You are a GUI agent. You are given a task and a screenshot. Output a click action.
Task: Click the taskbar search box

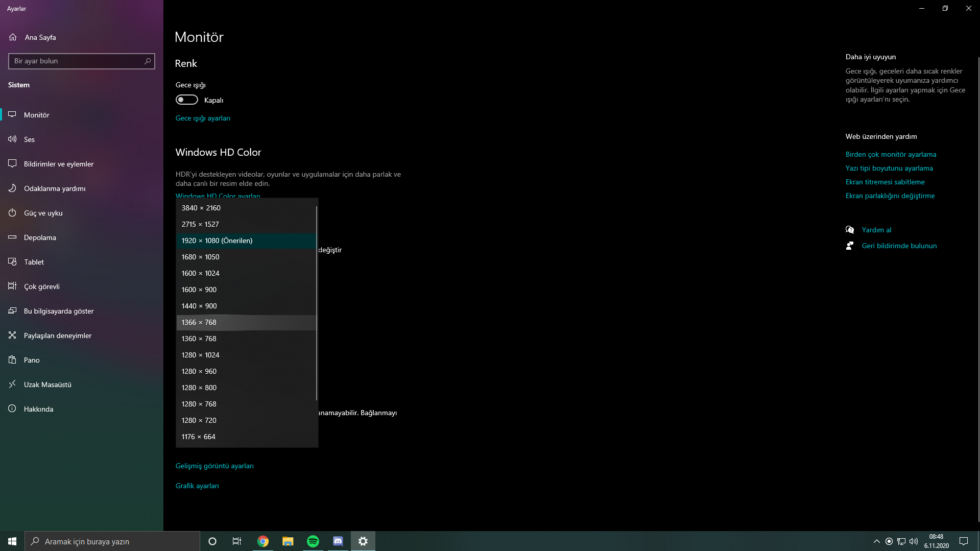(112, 541)
